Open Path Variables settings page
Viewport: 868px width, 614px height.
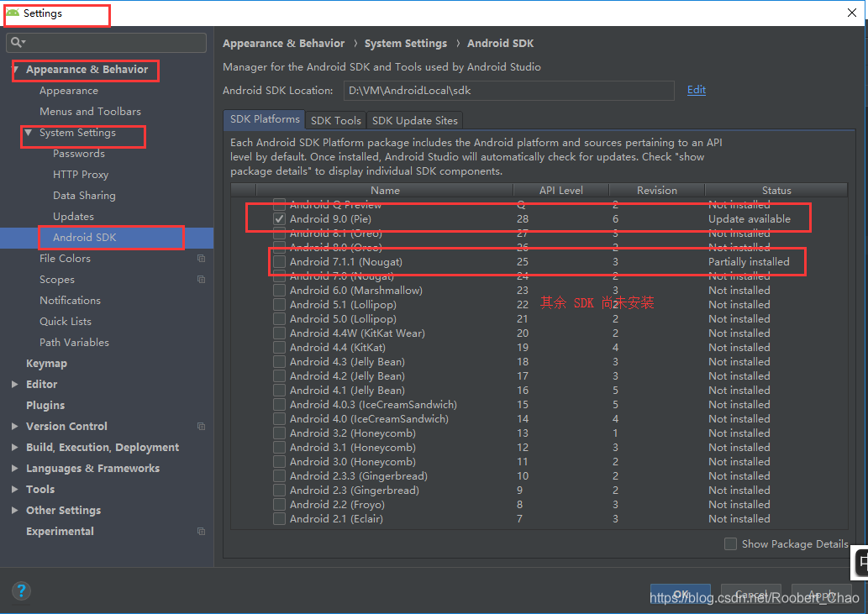[x=74, y=343]
